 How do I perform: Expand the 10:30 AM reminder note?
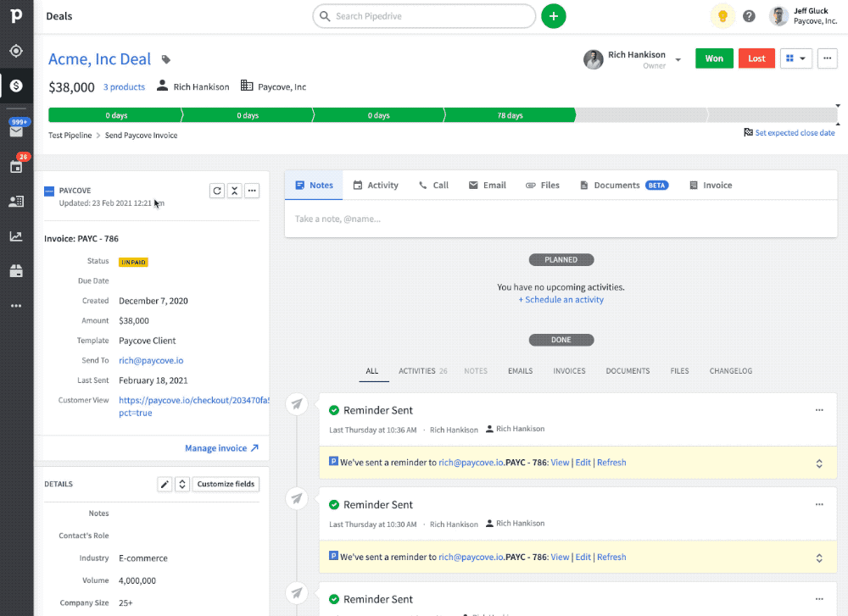[819, 558]
